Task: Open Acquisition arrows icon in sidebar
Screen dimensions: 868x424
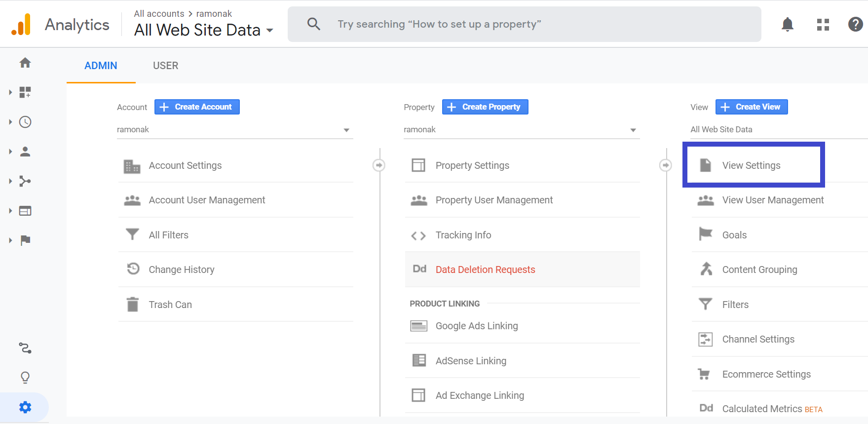Action: (25, 181)
